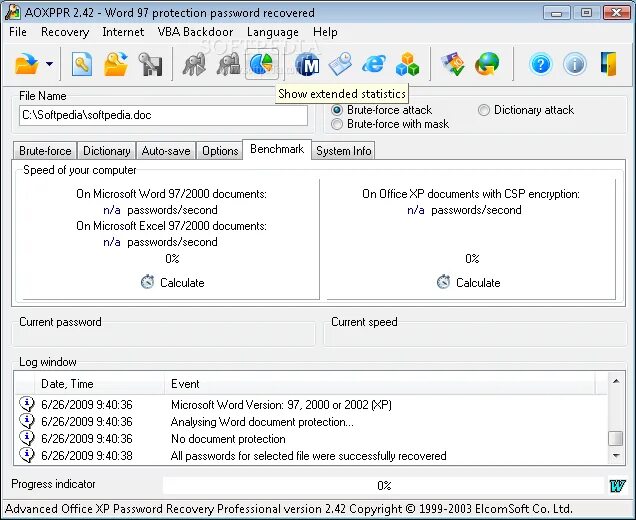Click the W logo beside progress bar

click(x=617, y=485)
